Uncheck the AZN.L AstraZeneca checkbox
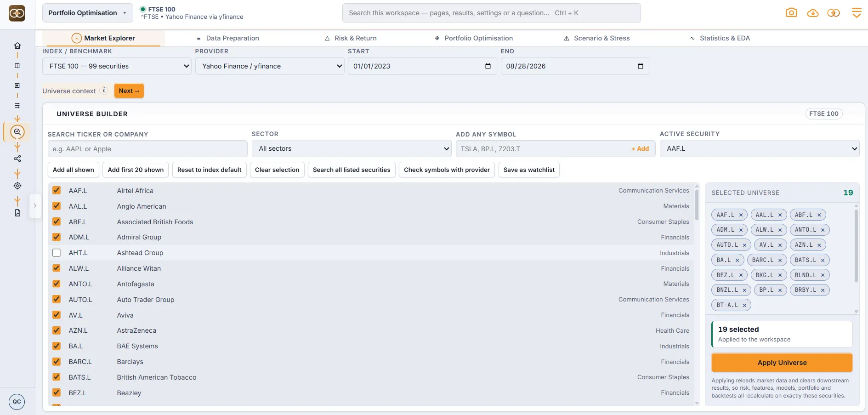Image resolution: width=868 pixels, height=415 pixels. [57, 330]
